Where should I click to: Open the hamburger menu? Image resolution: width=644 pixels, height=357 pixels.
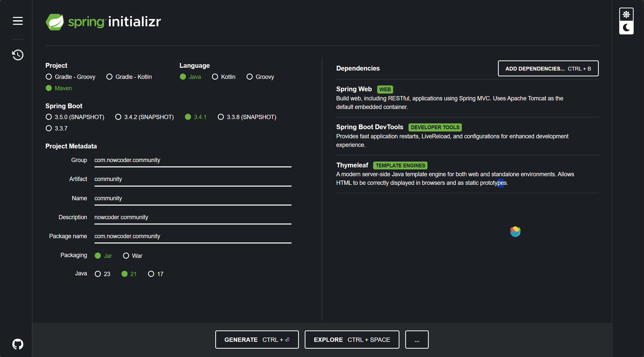pyautogui.click(x=18, y=21)
